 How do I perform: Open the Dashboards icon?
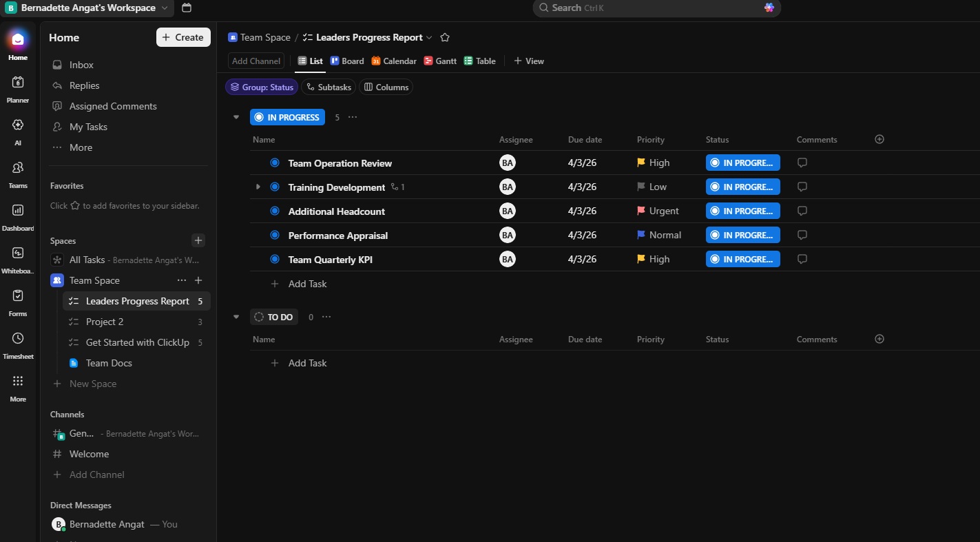tap(18, 210)
